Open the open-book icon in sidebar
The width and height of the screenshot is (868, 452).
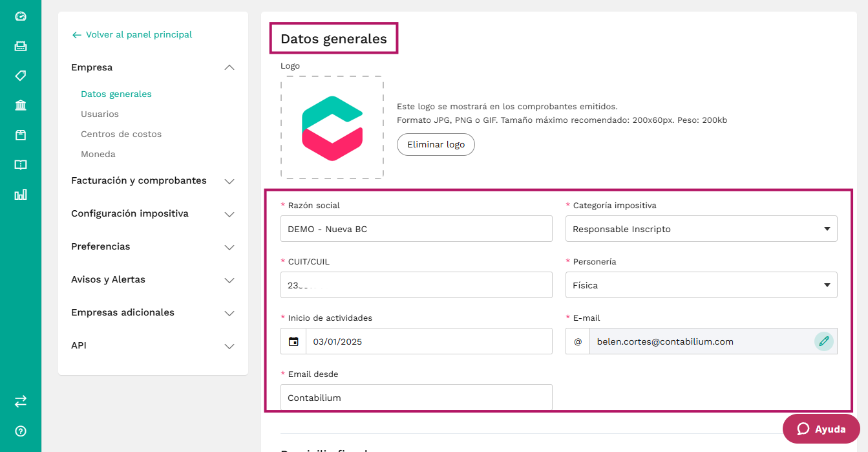click(x=21, y=165)
